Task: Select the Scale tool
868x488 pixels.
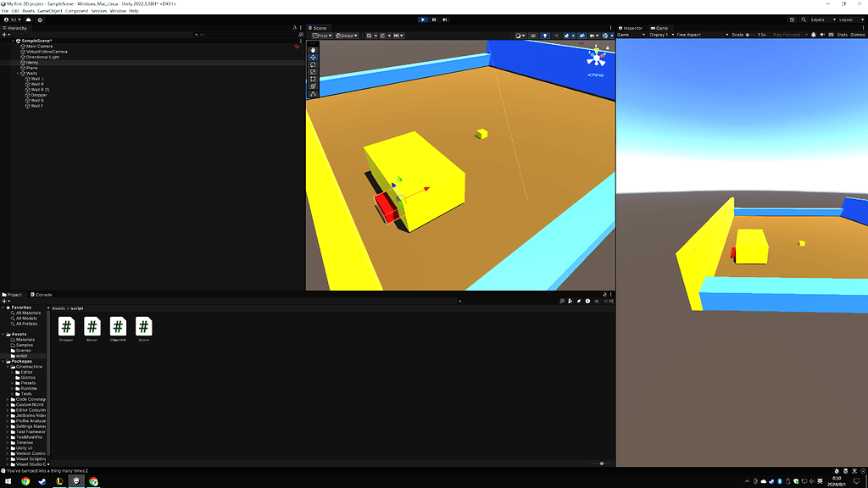Action: coord(314,73)
